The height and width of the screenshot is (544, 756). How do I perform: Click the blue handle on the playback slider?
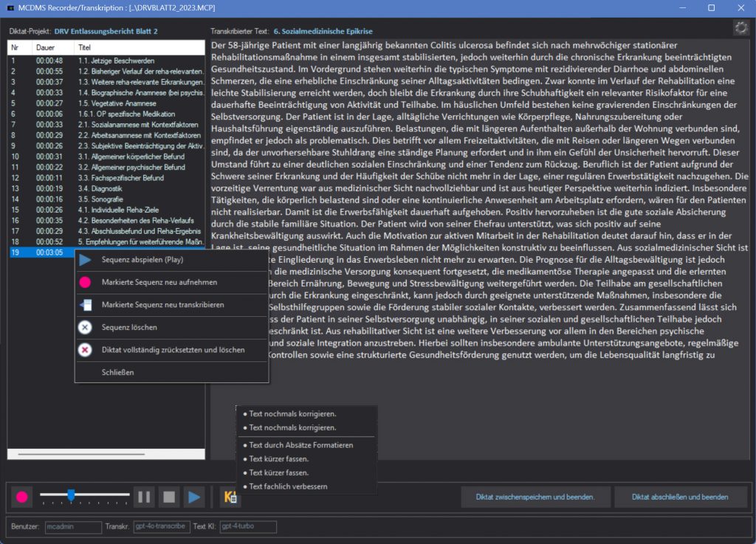click(x=71, y=495)
